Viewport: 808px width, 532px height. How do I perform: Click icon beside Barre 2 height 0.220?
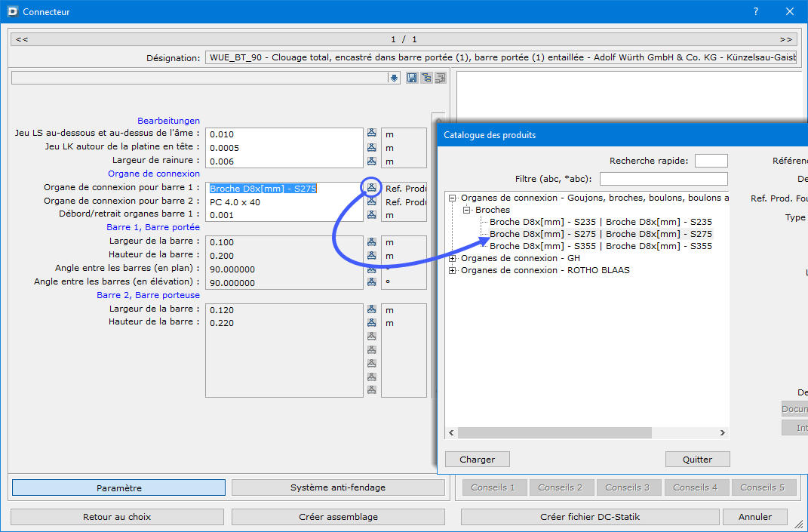tap(371, 322)
